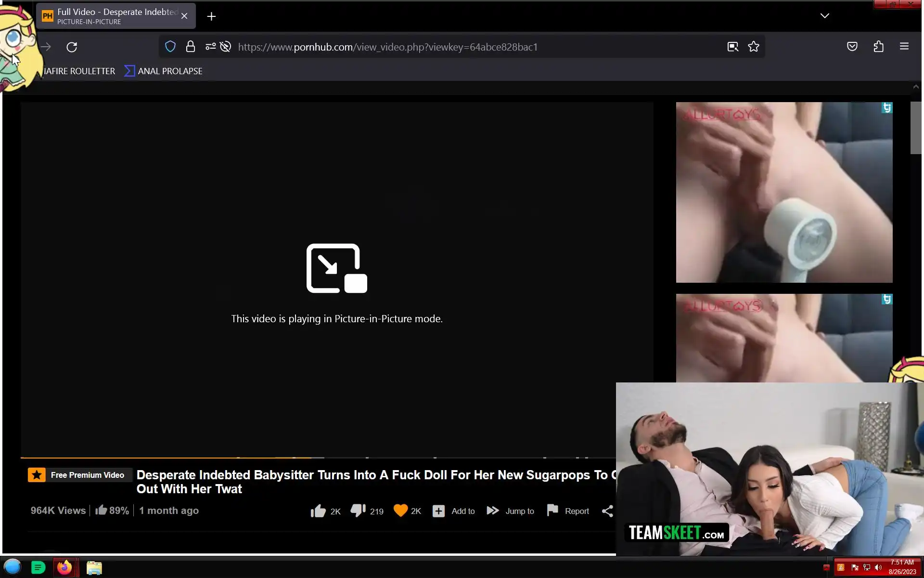Open the extensions puzzle icon
This screenshot has height=578, width=924.
pos(878,47)
